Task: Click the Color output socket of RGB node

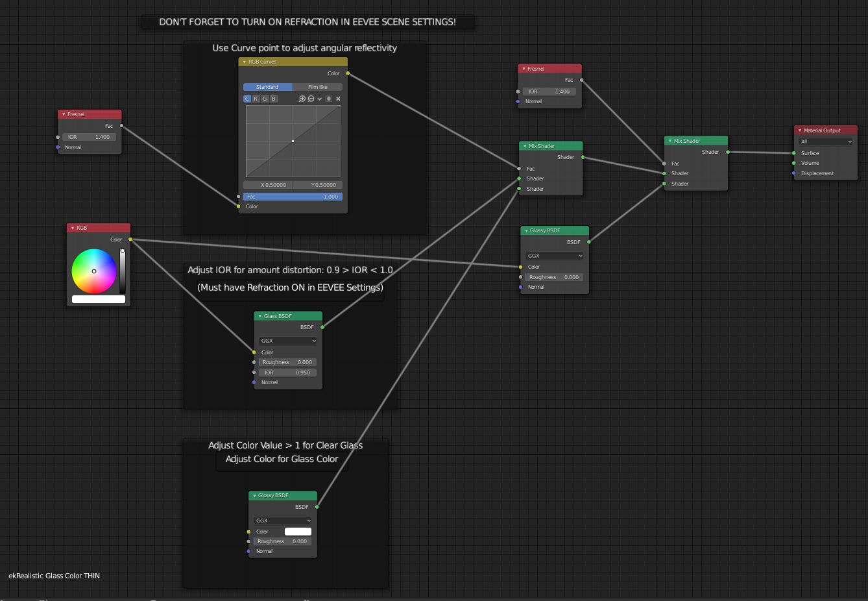Action: click(x=130, y=239)
